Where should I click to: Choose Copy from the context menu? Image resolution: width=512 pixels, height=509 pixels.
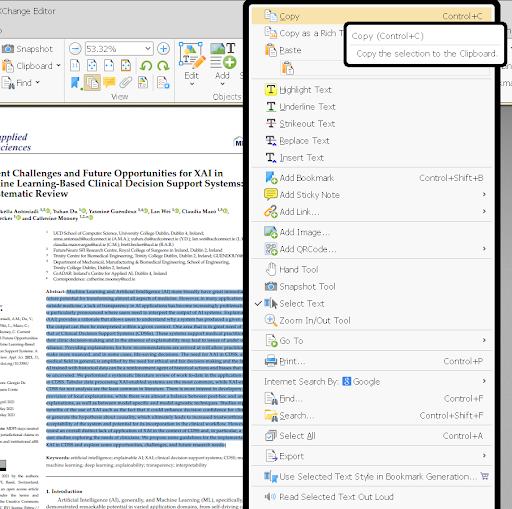click(x=372, y=16)
